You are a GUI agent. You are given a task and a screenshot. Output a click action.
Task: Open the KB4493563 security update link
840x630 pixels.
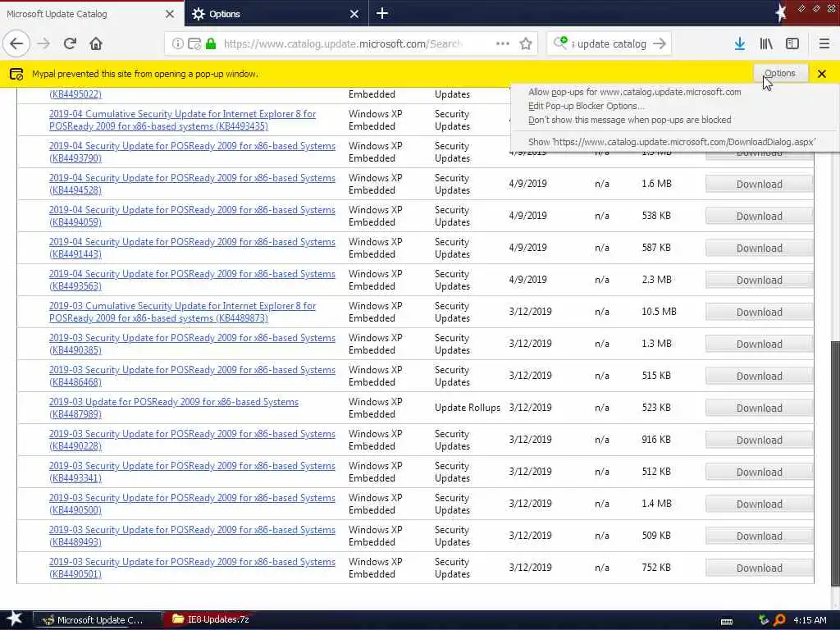(192, 280)
